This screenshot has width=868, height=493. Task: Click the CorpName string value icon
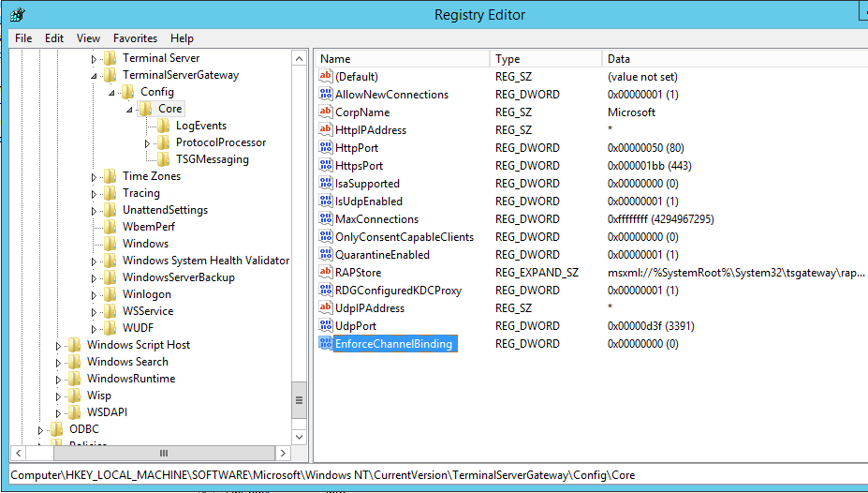pos(326,112)
